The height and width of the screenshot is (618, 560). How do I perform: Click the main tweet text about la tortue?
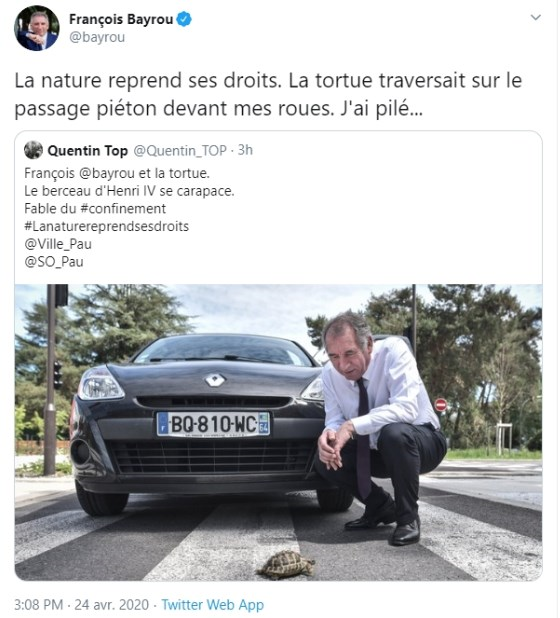268,94
